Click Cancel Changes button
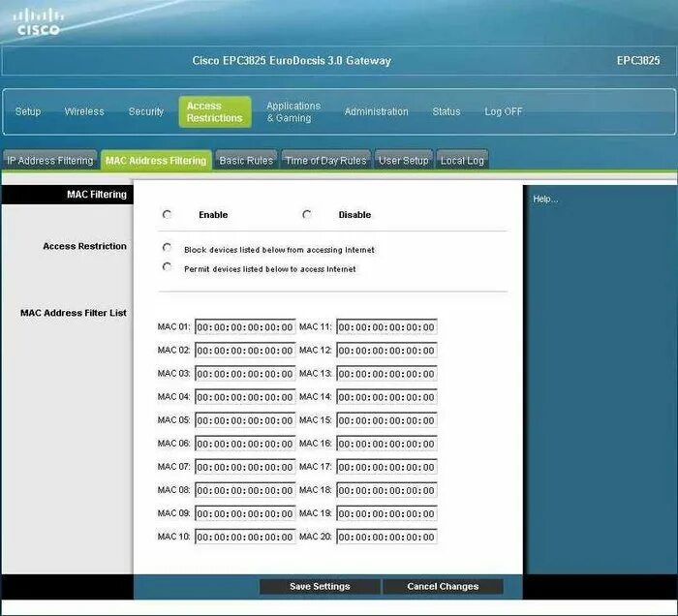The width and height of the screenshot is (678, 616). (443, 587)
